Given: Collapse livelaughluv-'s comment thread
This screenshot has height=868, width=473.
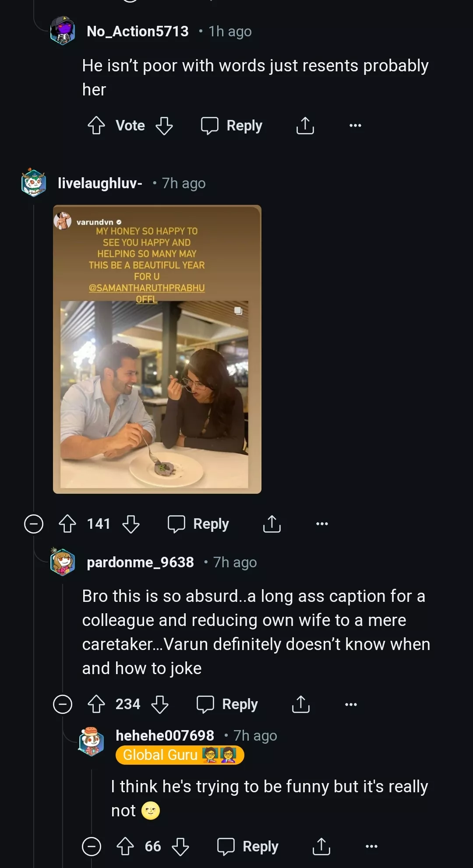Looking at the screenshot, I should 33,524.
